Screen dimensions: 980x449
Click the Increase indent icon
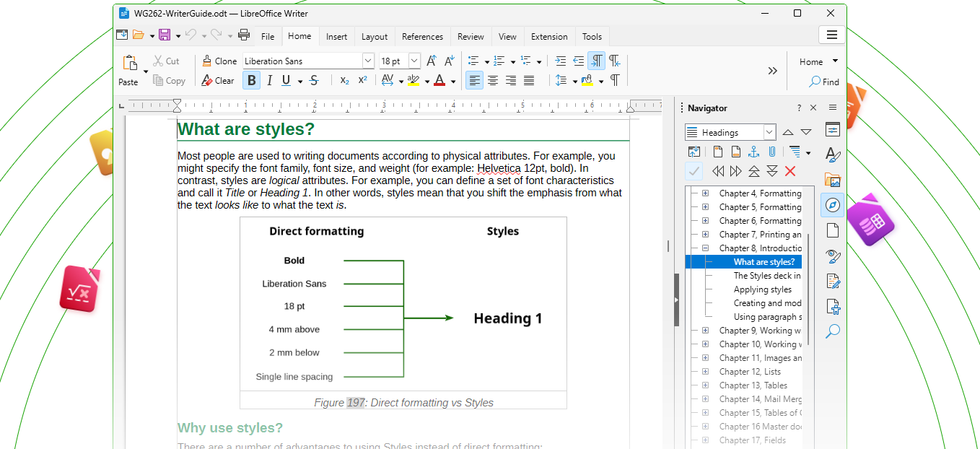coord(561,61)
